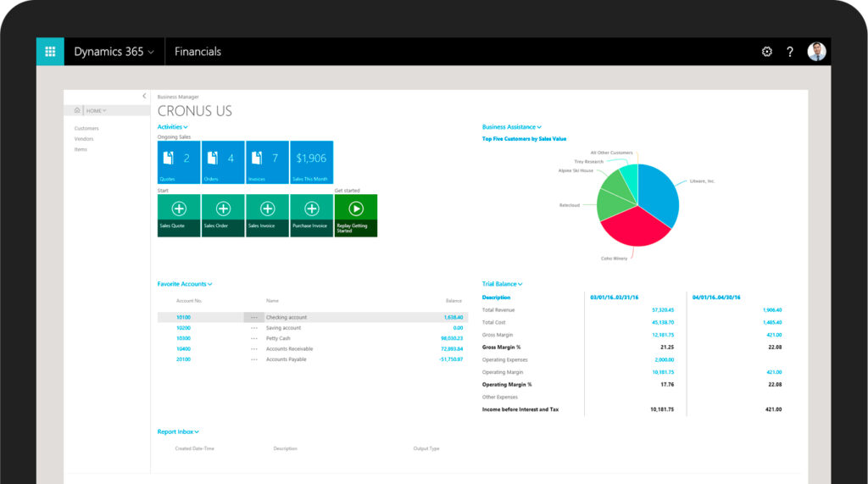Open the Sales This Month $1,906 tile
The width and height of the screenshot is (868, 484).
pos(312,162)
